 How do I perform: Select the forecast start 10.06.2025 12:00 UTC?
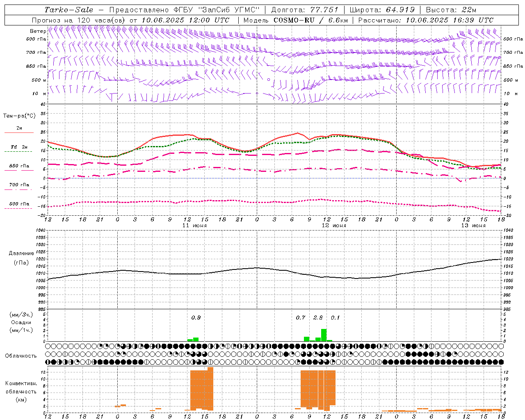pos(185,20)
